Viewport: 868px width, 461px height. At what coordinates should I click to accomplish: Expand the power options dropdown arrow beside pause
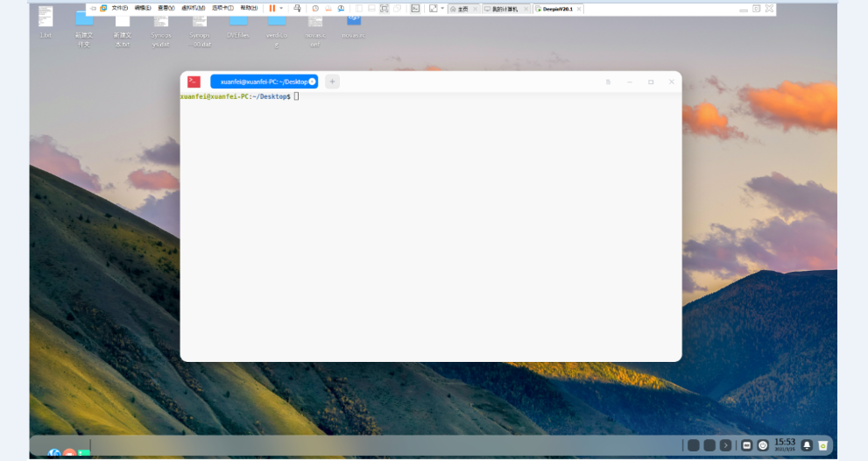(x=281, y=8)
